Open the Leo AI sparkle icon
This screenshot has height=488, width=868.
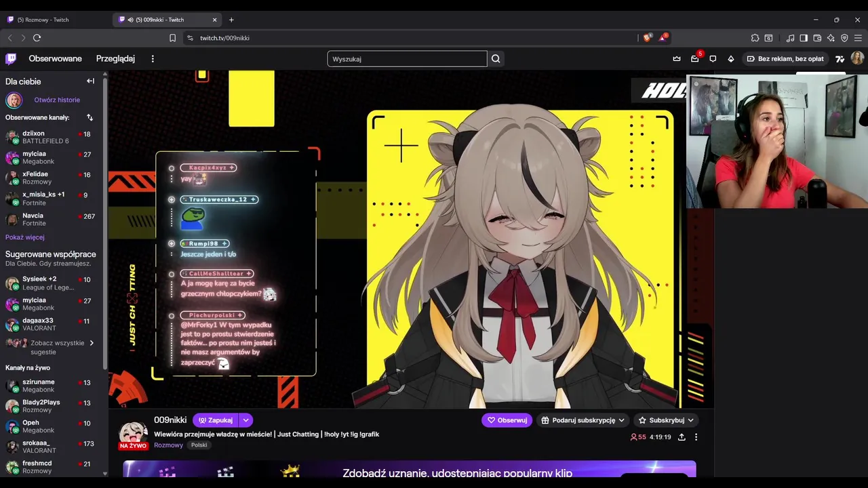tap(831, 38)
